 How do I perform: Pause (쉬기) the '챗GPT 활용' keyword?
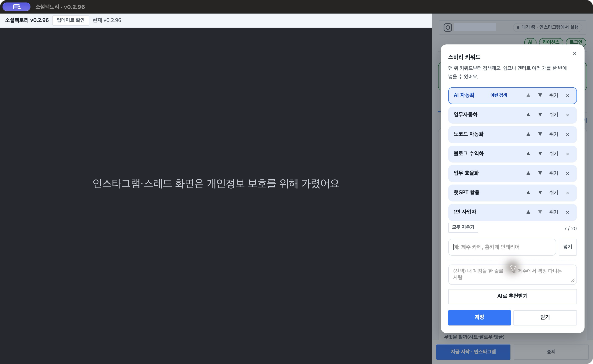[553, 193]
